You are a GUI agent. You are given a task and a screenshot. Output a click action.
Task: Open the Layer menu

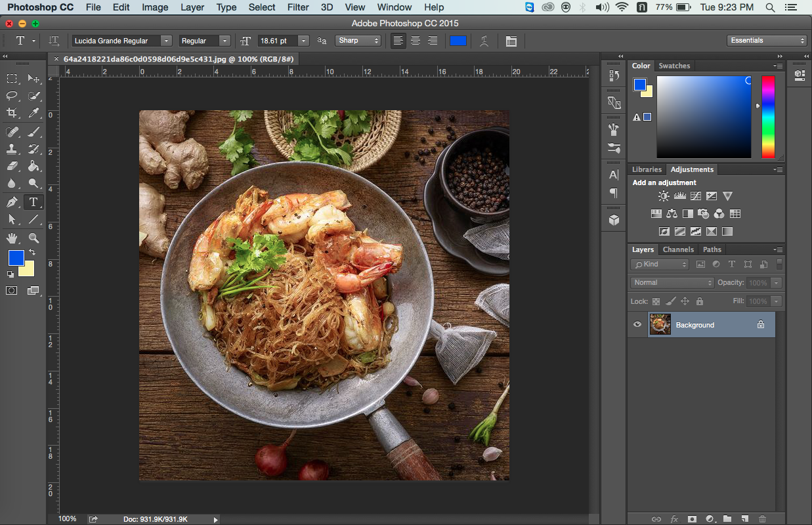click(192, 7)
